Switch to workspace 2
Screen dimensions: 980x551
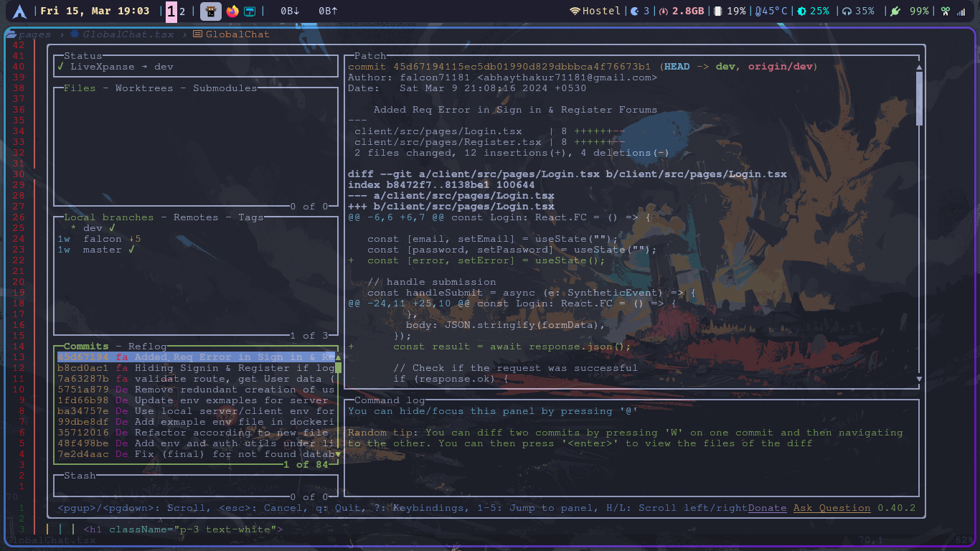[182, 11]
